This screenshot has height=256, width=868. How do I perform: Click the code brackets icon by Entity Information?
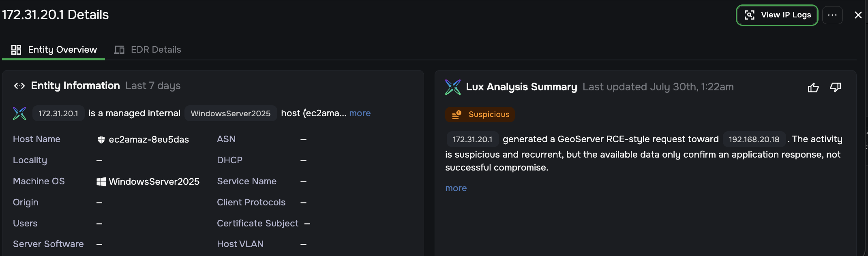[19, 86]
